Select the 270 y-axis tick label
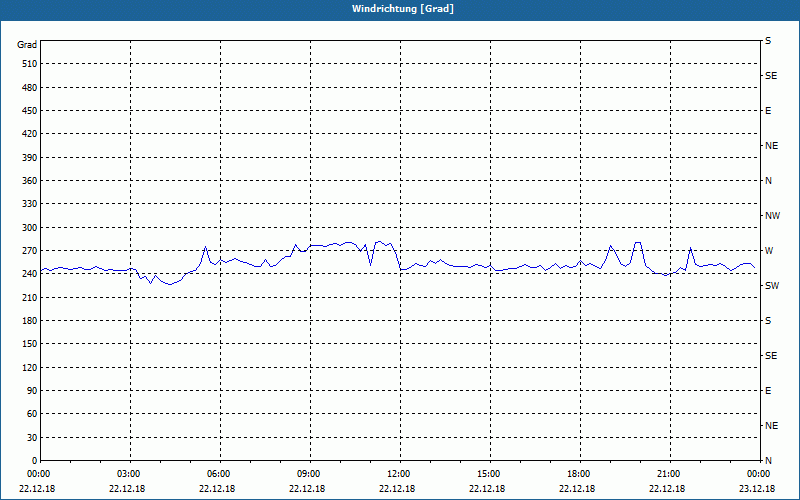Viewport: 800px width, 500px height. (x=30, y=251)
